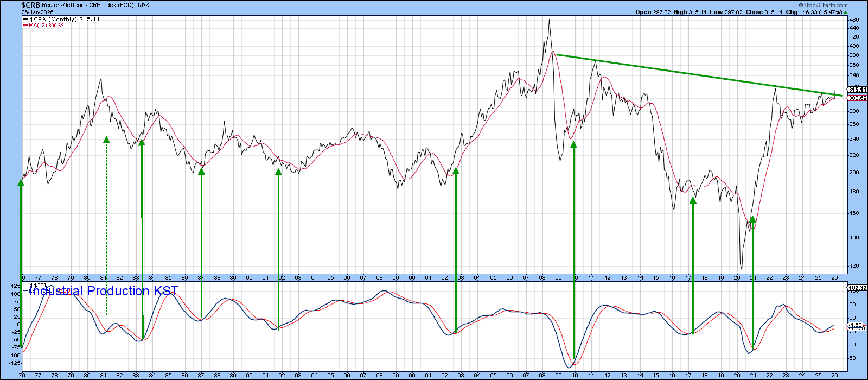The image size is (868, 380).
Task: Click the 315.11 last-price tag on price axis
Action: click(858, 90)
